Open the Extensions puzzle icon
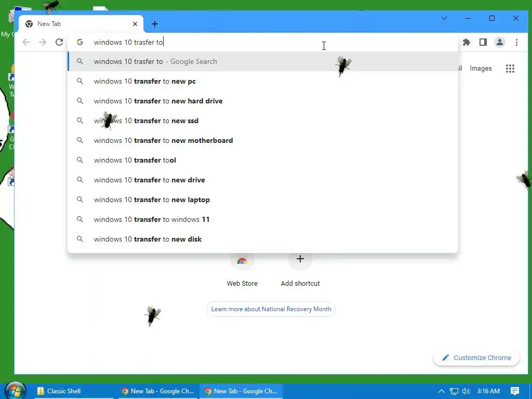 tap(467, 42)
